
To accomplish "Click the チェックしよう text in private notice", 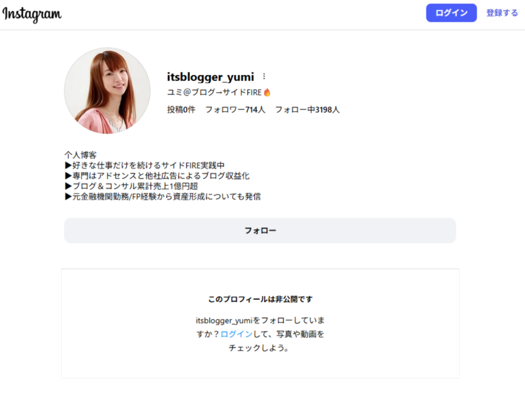I will (x=259, y=348).
